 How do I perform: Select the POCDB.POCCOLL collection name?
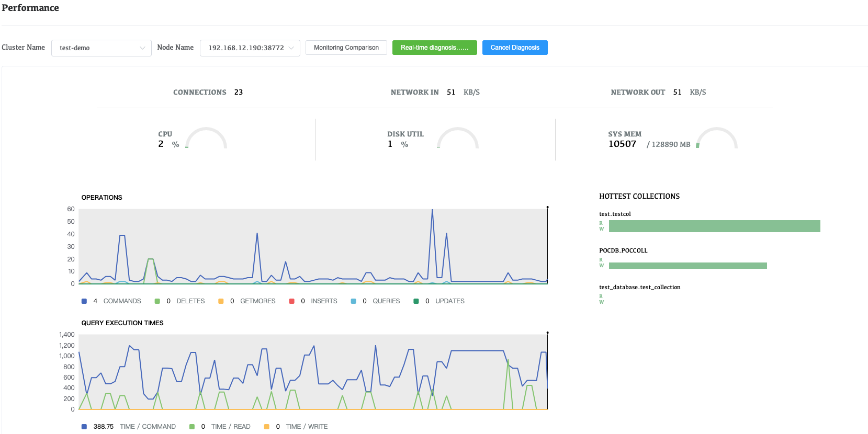[x=623, y=250]
